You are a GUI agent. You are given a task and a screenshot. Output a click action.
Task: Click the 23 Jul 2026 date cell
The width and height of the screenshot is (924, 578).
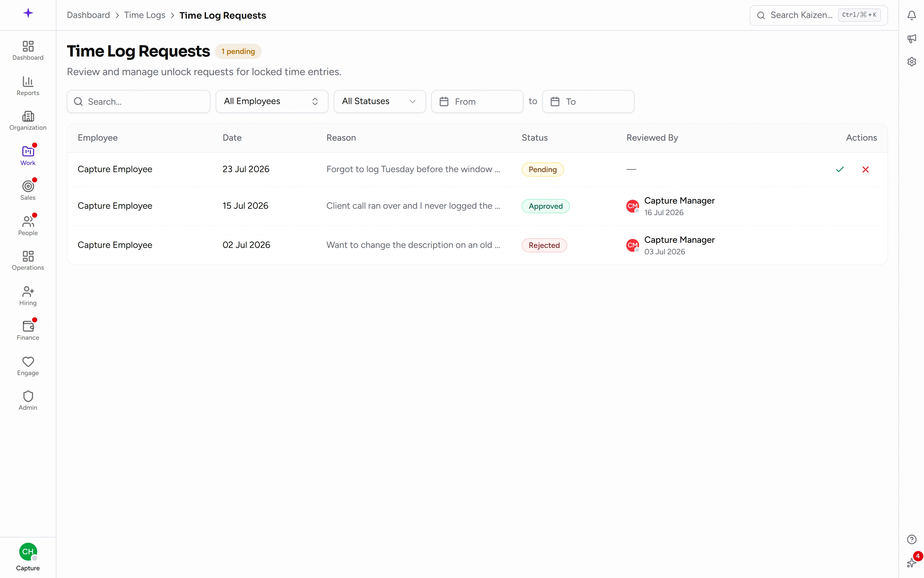click(246, 169)
